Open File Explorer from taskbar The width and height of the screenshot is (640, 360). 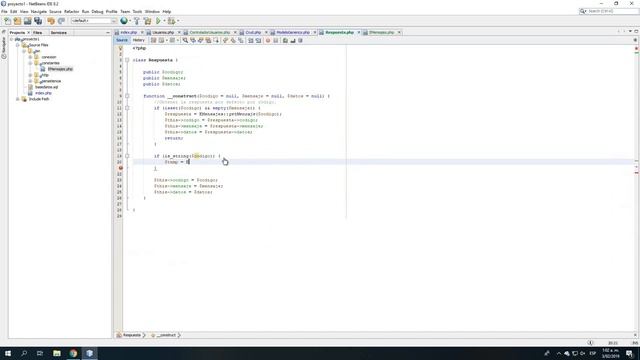(57, 353)
